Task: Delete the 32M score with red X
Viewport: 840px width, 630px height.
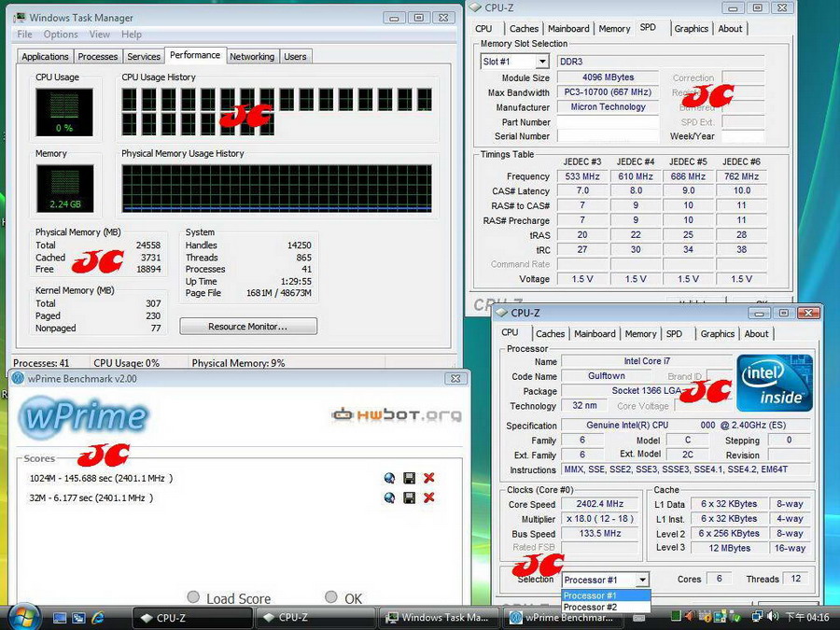Action: coord(429,497)
